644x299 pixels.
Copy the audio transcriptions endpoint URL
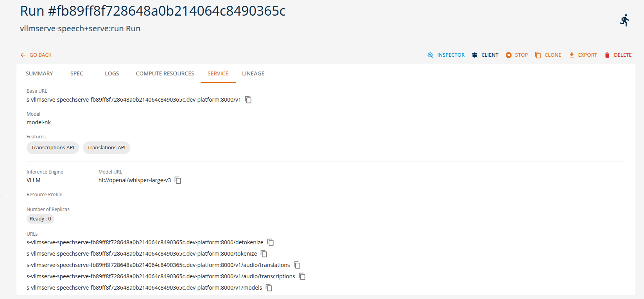[302, 276]
